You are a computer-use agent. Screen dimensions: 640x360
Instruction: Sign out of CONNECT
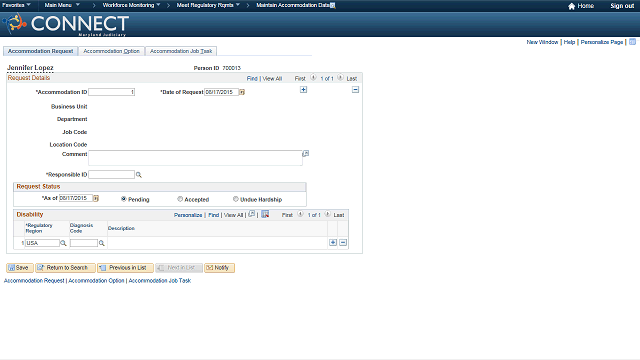622,6
